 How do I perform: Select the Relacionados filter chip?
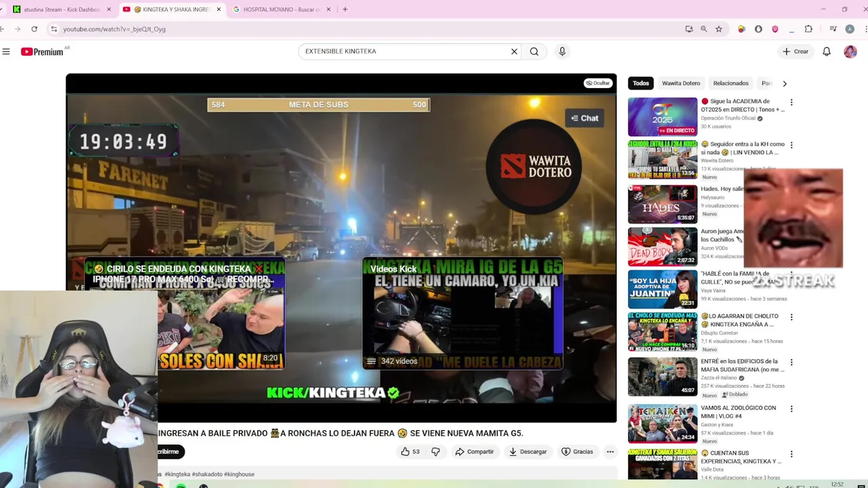[730, 83]
